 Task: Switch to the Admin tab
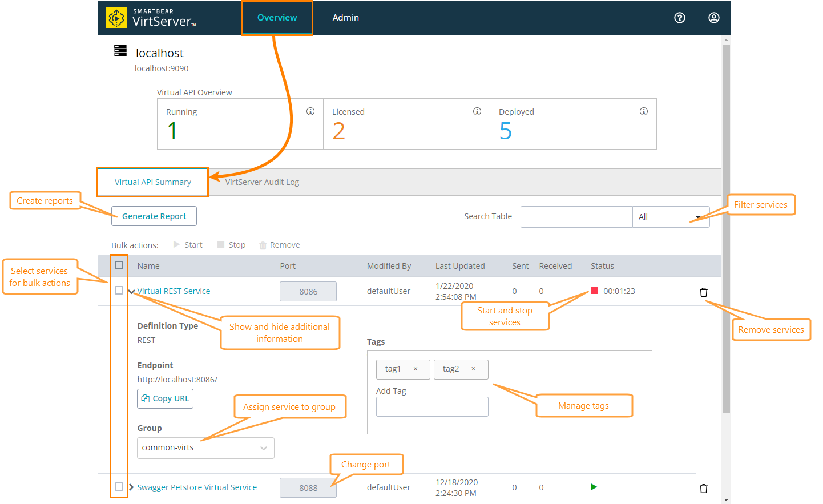pyautogui.click(x=345, y=17)
